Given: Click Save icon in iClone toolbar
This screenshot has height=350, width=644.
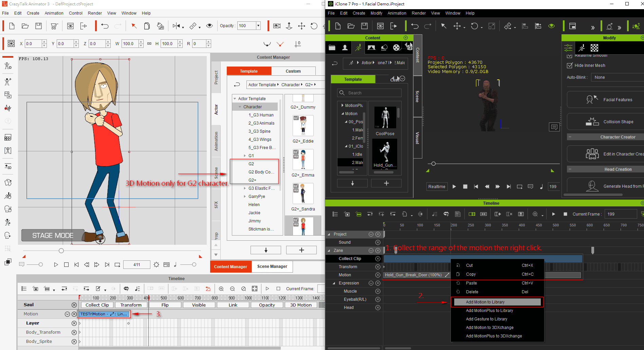Looking at the screenshot, I should [x=364, y=26].
